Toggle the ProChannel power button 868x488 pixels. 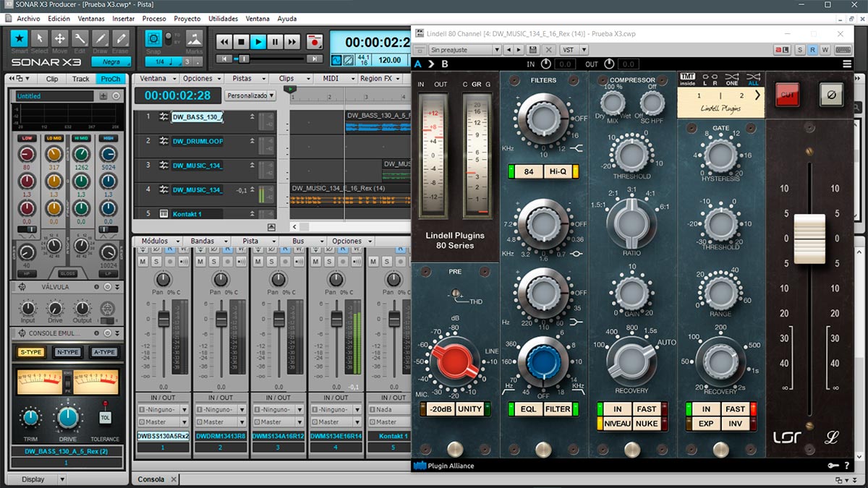pyautogui.click(x=116, y=96)
